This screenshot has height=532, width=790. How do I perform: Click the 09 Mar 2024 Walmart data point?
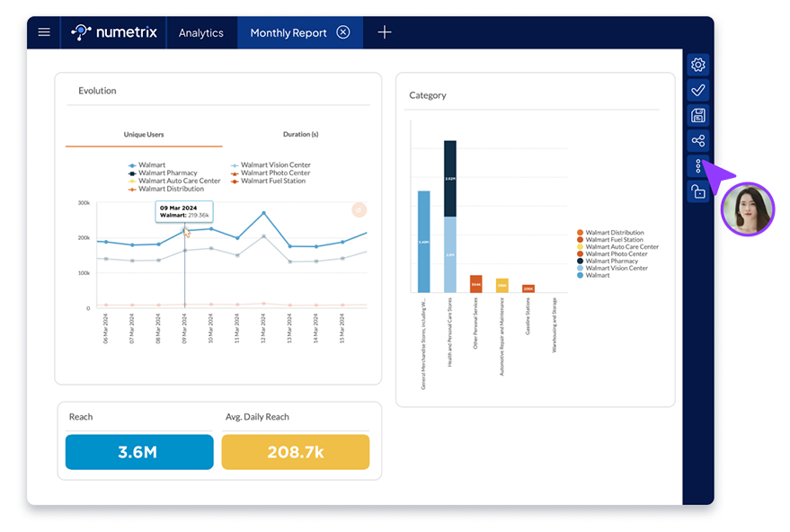point(184,230)
